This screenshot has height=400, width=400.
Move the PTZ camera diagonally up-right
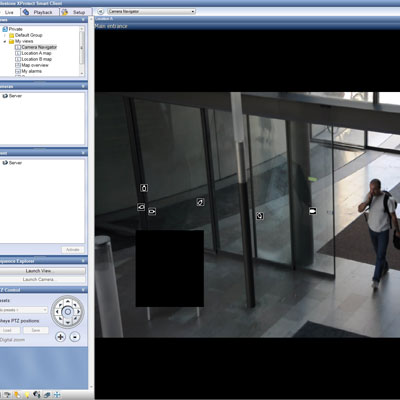[75, 305]
